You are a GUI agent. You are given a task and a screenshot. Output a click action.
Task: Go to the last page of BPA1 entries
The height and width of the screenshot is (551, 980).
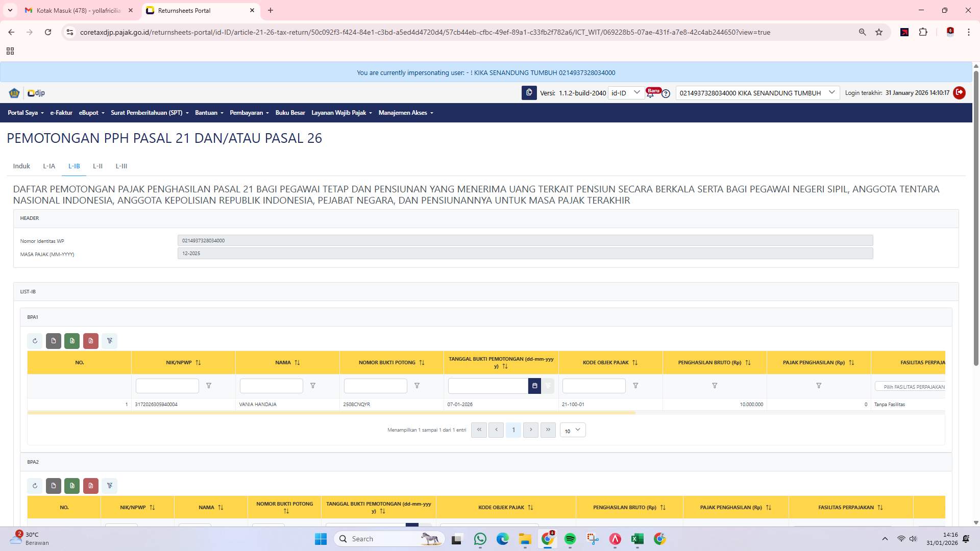[548, 430]
